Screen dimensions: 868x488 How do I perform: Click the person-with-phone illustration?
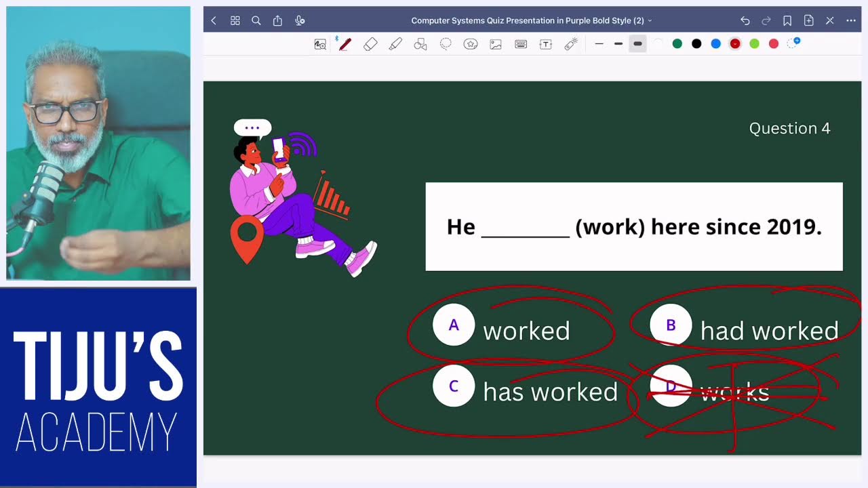coord(303,198)
